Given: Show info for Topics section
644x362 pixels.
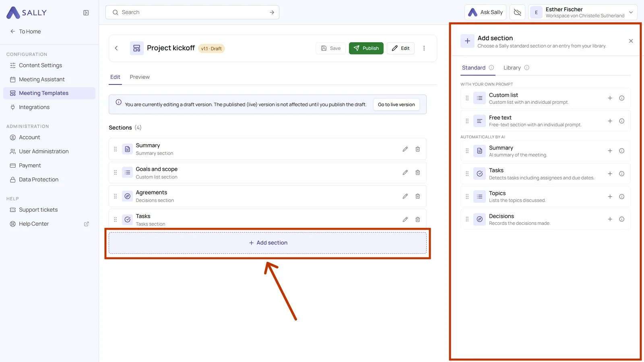Looking at the screenshot, I should point(622,197).
